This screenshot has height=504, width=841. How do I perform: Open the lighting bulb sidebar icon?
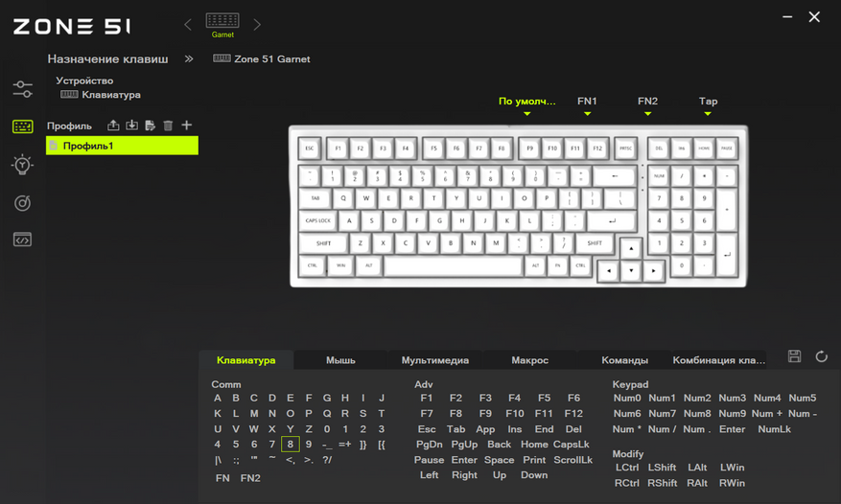(22, 165)
